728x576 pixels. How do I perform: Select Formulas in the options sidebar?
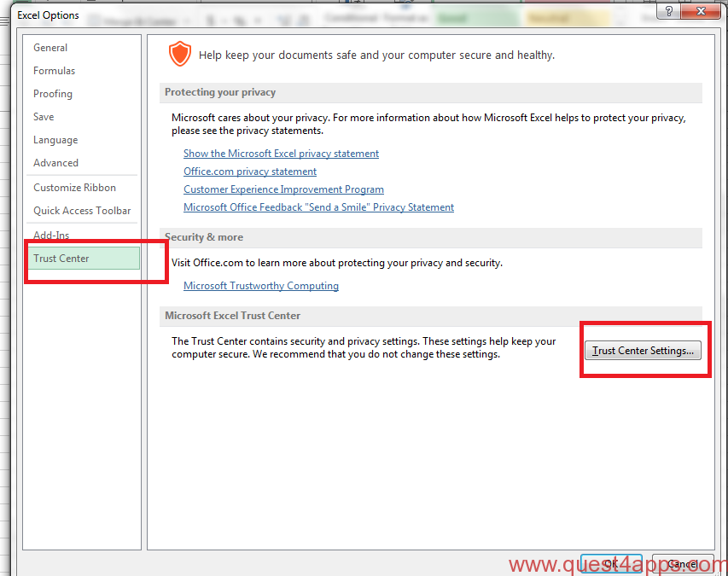click(54, 71)
